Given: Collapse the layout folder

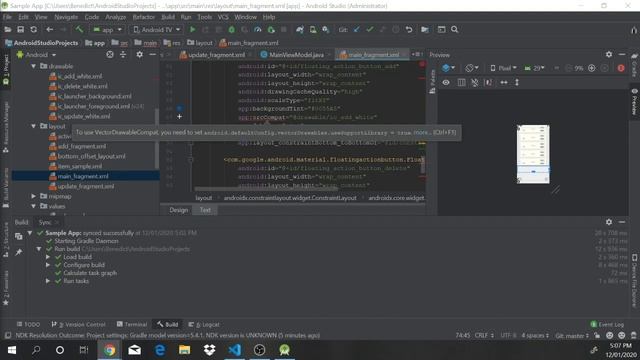Looking at the screenshot, I should [34, 126].
